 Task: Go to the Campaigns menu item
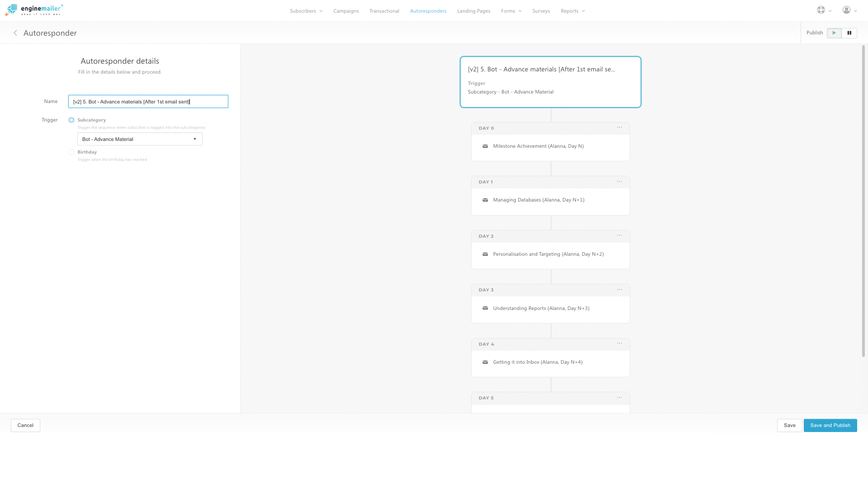(x=346, y=11)
